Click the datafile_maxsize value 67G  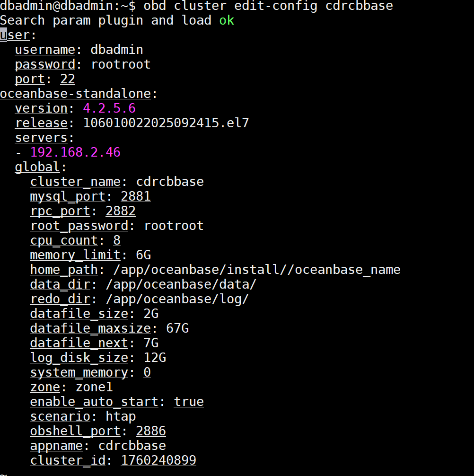(x=177, y=328)
